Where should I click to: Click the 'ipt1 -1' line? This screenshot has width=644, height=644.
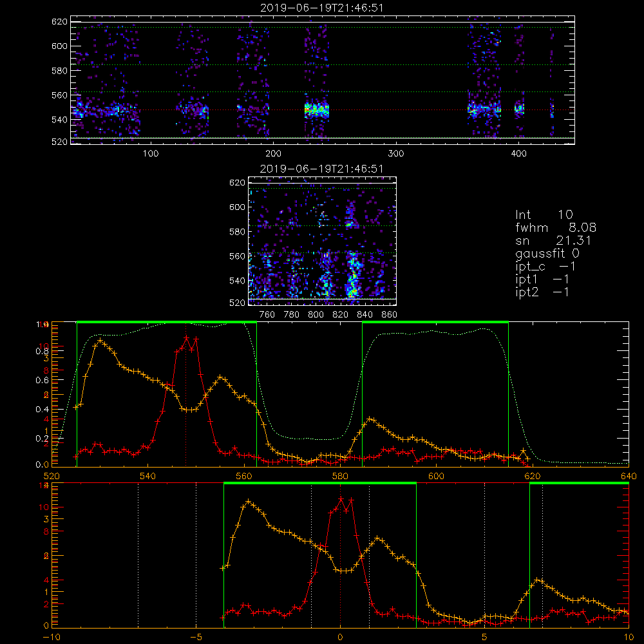pyautogui.click(x=542, y=279)
